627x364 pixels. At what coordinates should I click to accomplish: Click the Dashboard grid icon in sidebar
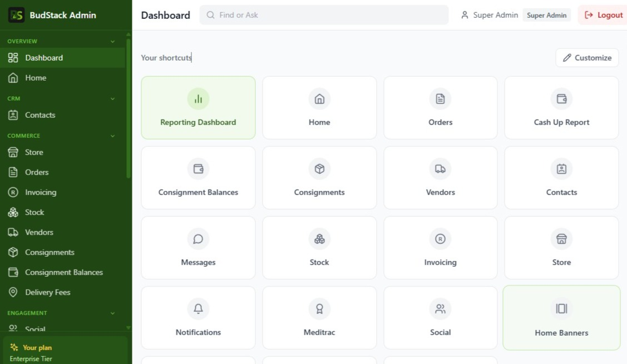tap(13, 58)
